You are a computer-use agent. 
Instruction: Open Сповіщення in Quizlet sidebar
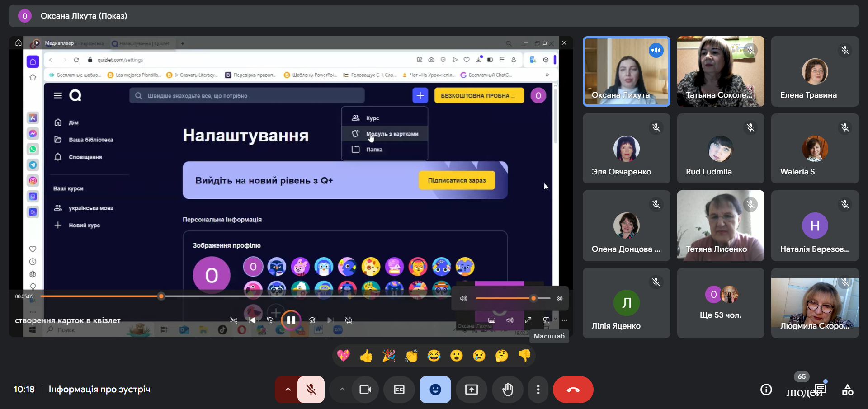pos(78,157)
